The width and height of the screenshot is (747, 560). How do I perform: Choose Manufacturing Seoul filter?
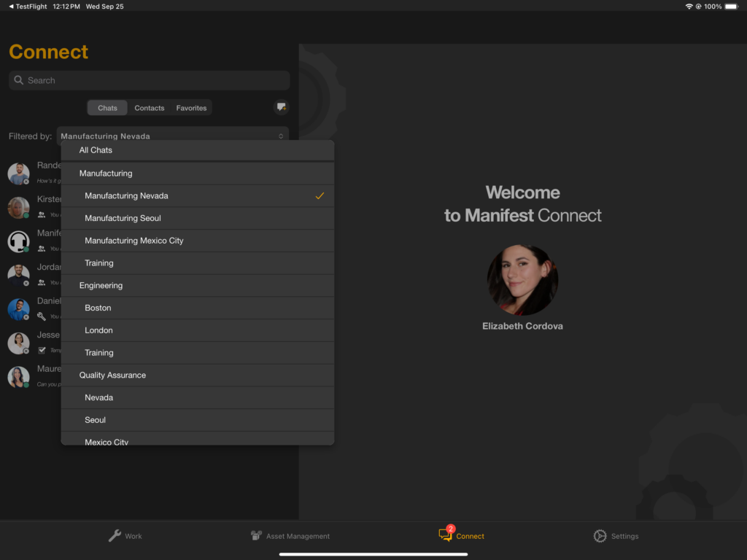pos(197,218)
